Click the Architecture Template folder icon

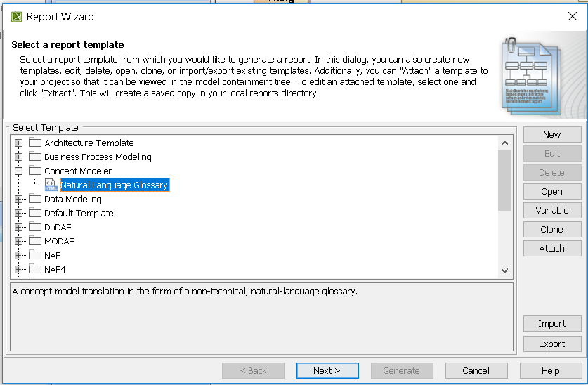[35, 143]
